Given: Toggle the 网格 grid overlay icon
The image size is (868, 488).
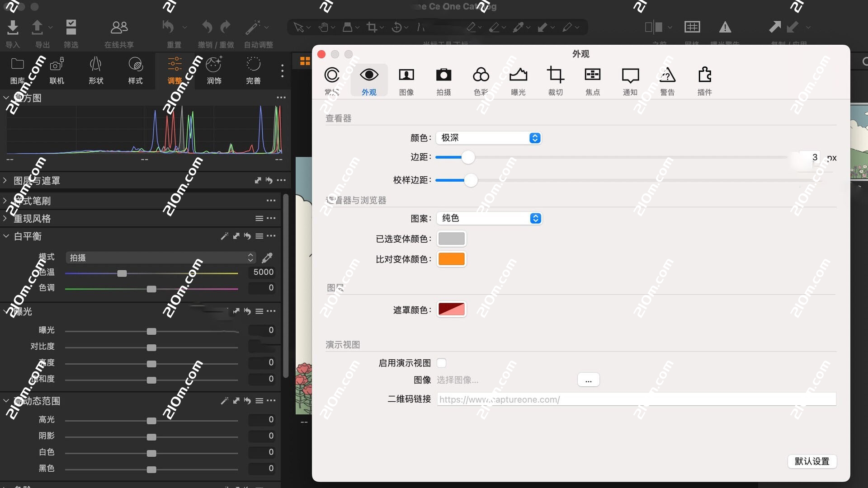Looking at the screenshot, I should [692, 27].
